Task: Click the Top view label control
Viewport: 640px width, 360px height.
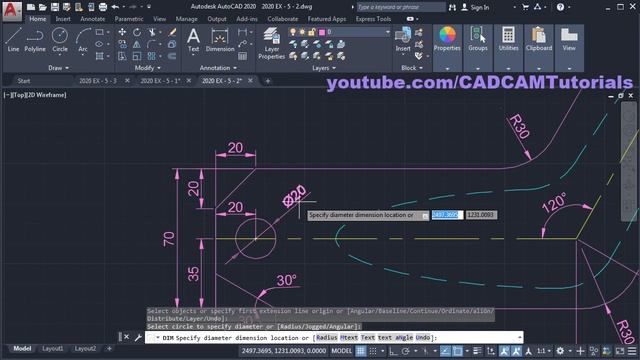Action: 20,95
